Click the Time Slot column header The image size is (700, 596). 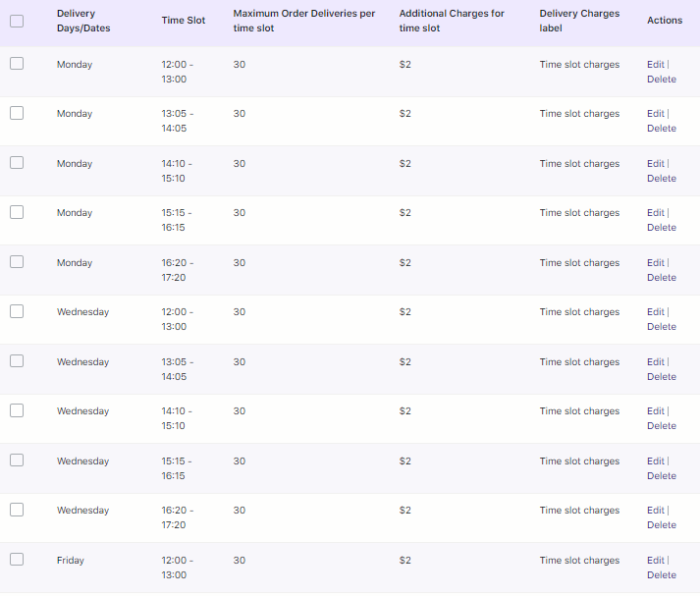pos(184,21)
